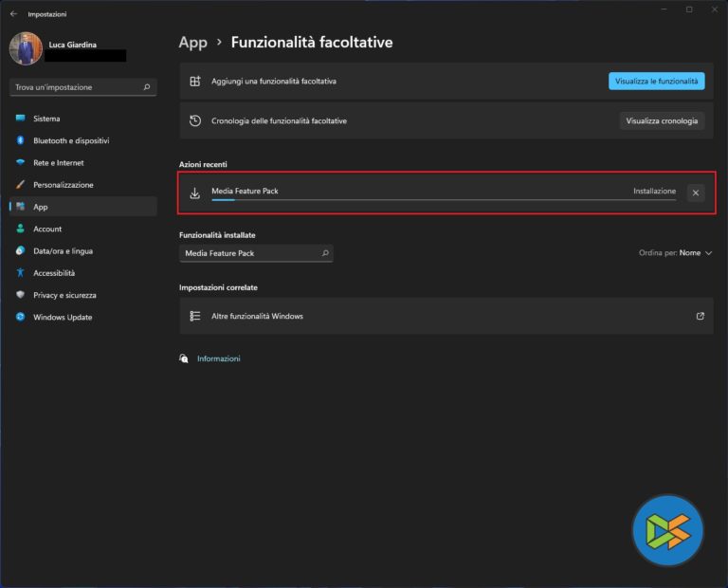Click Visualizza cronologia button

(x=662, y=120)
